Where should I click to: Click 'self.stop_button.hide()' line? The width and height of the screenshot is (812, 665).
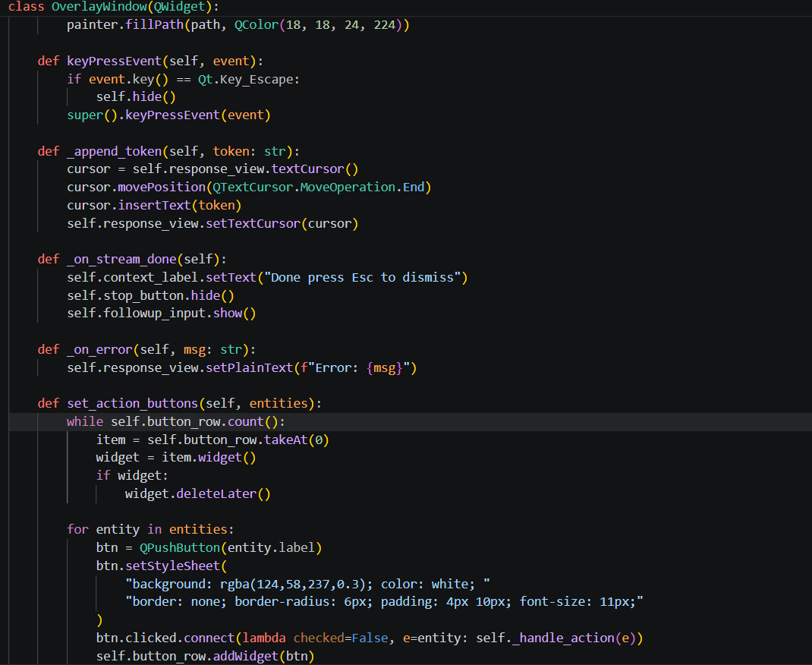pyautogui.click(x=150, y=295)
